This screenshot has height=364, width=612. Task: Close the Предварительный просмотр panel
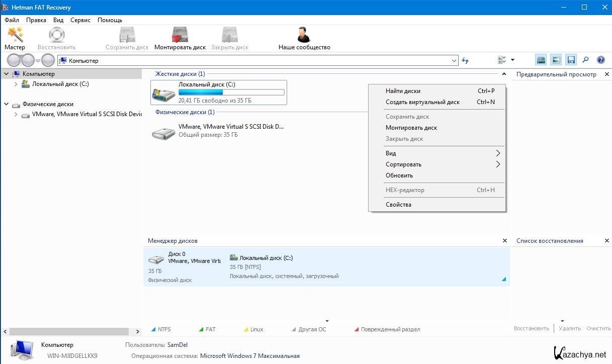(606, 74)
